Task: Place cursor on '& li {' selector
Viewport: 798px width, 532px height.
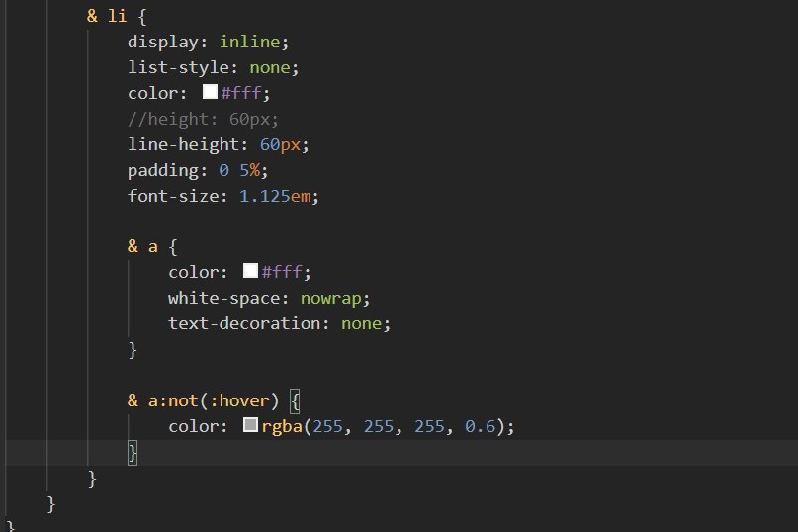Action: click(x=117, y=16)
